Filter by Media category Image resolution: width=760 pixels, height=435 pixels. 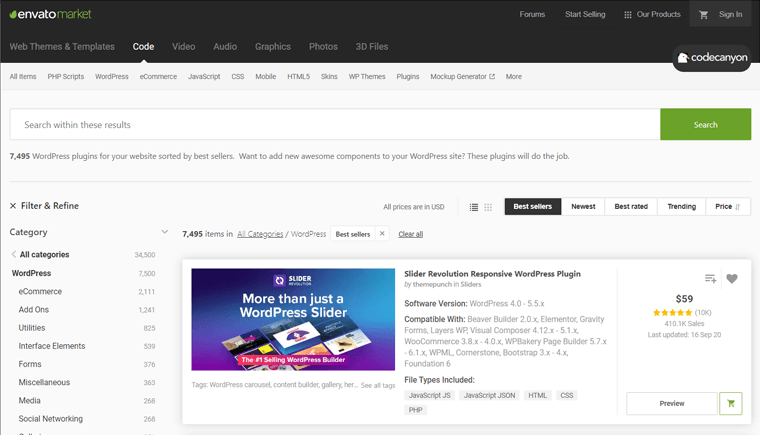30,401
